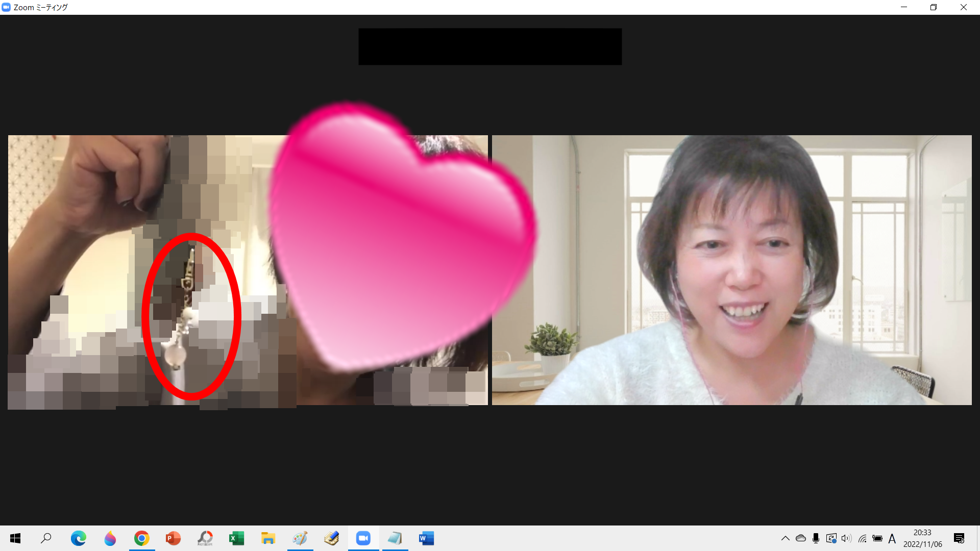
Task: Click the taskbar search magnifier
Action: tap(46, 538)
